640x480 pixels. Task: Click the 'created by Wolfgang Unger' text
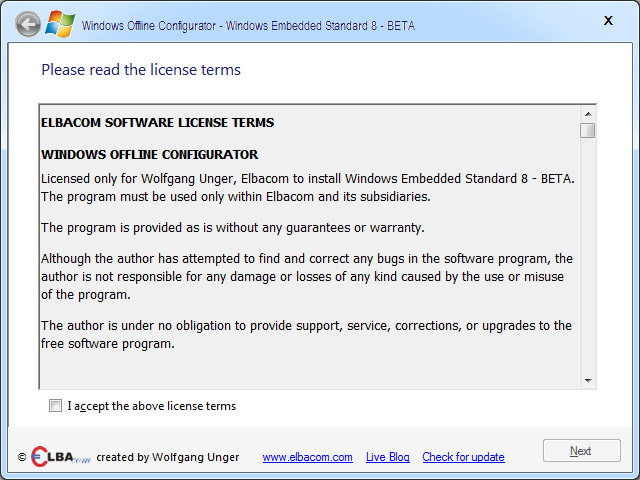click(168, 457)
